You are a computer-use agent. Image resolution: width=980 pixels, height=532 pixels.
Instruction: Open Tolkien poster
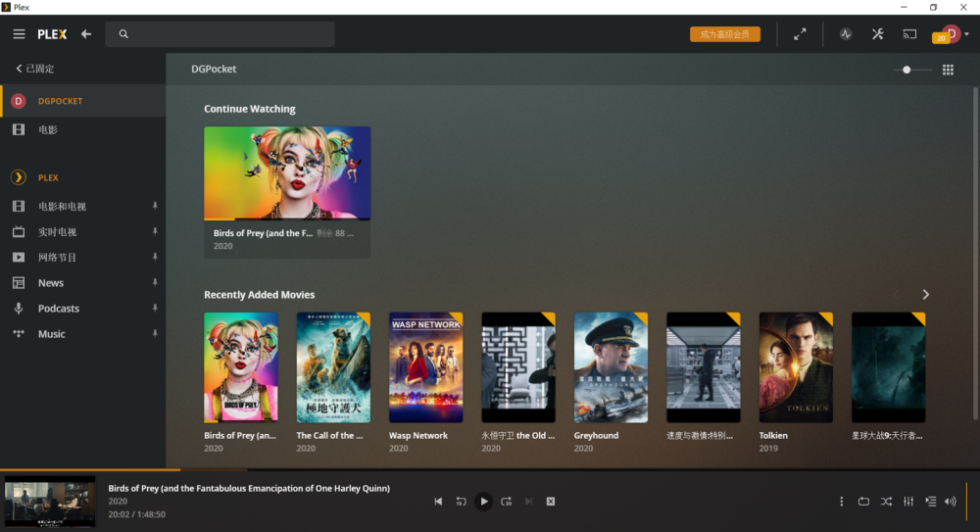tap(796, 367)
